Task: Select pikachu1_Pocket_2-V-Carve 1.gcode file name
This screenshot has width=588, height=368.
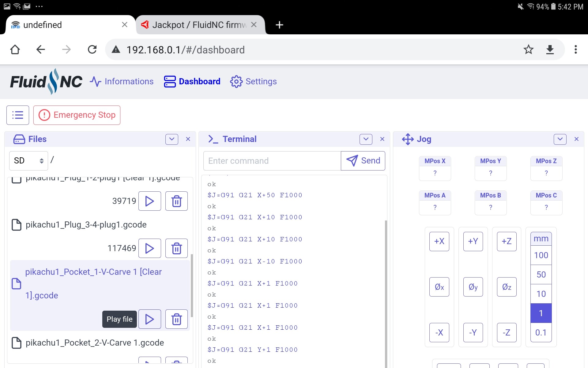Action: coord(95,343)
